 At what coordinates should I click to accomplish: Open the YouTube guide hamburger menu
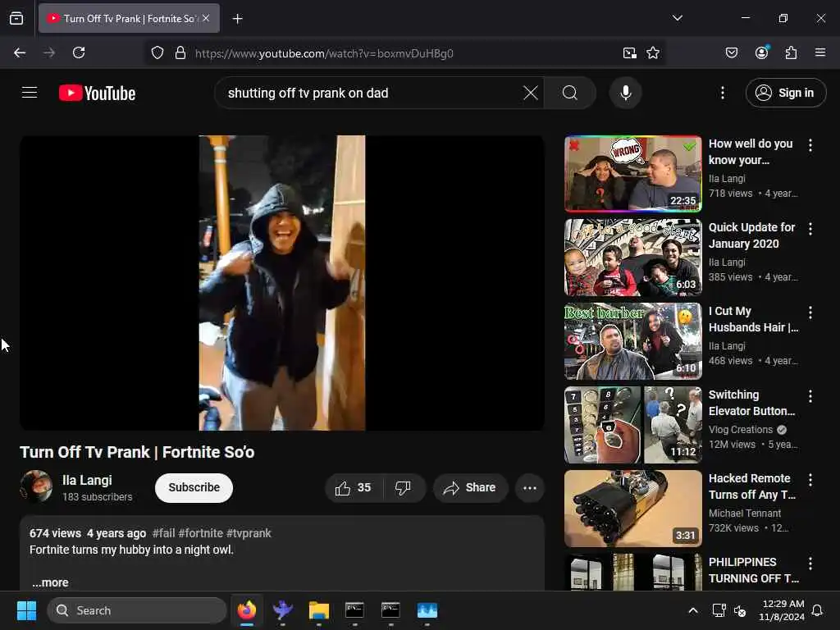30,93
